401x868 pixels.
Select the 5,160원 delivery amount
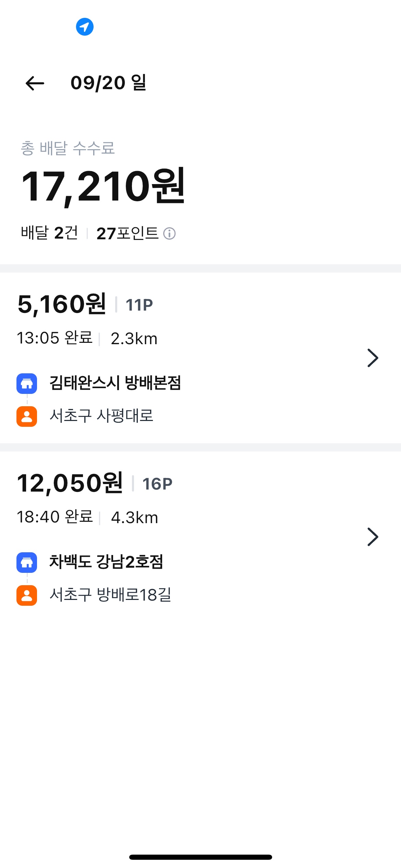tap(62, 304)
